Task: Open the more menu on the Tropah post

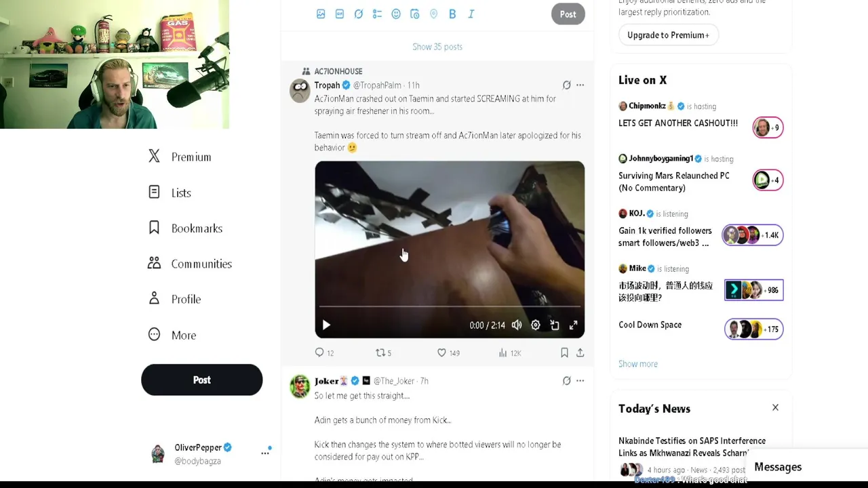Action: click(x=580, y=85)
